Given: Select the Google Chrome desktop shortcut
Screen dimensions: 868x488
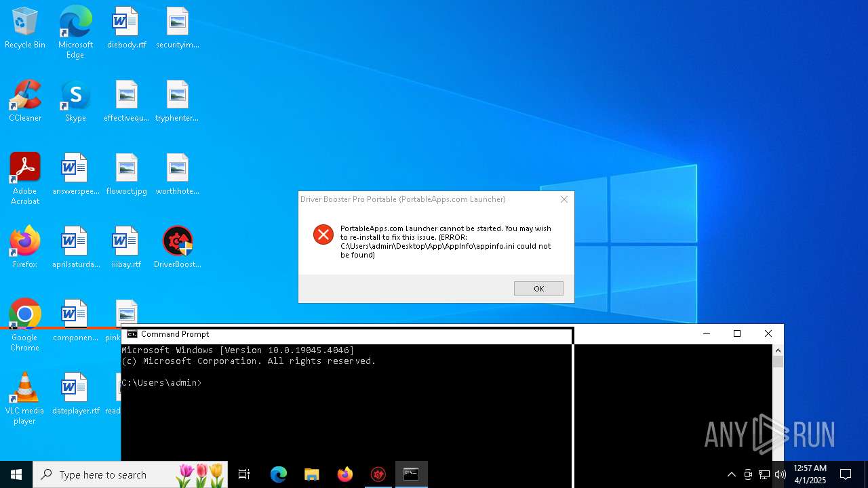Looking at the screenshot, I should point(25,325).
